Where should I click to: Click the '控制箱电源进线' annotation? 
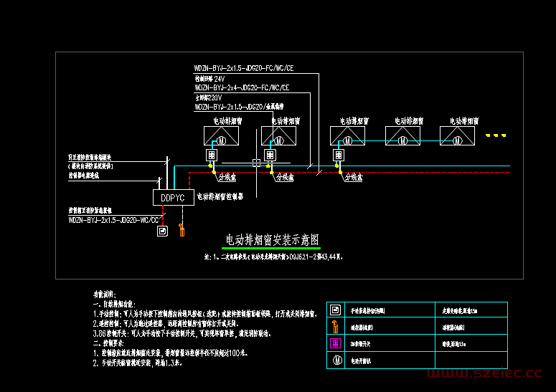pyautogui.click(x=84, y=176)
